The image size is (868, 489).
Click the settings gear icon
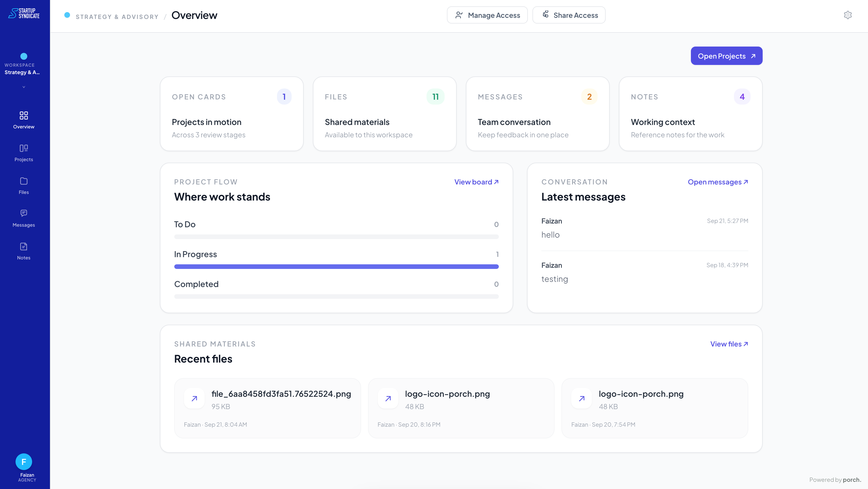click(848, 15)
